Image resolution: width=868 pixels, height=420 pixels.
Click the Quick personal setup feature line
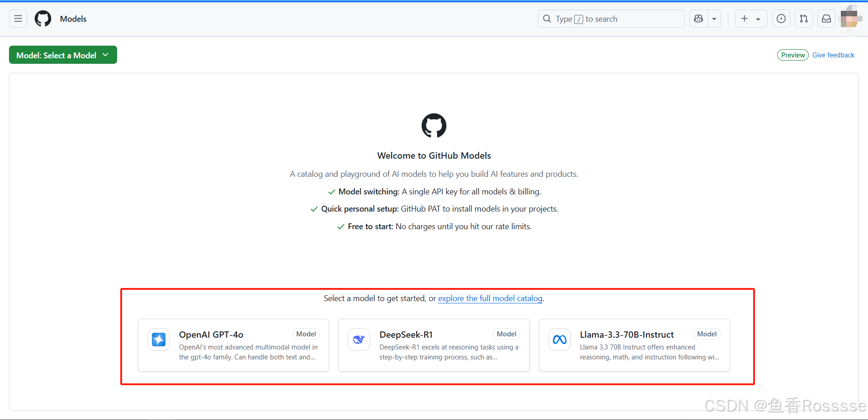coord(434,209)
